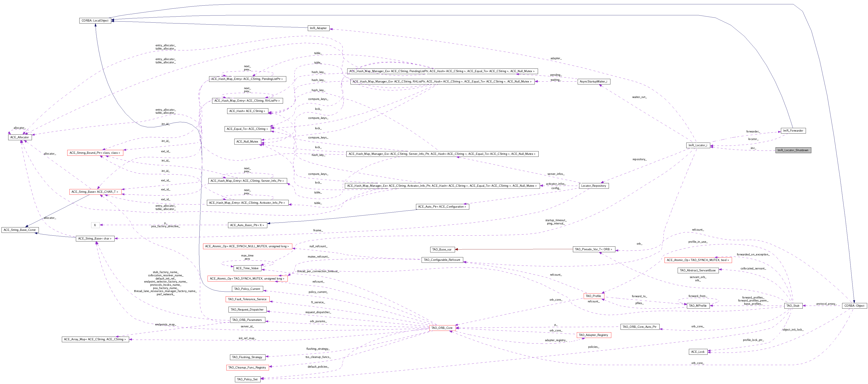868x384 pixels.
Task: Open the ACE_Lock class node
Action: pyautogui.click(x=698, y=352)
